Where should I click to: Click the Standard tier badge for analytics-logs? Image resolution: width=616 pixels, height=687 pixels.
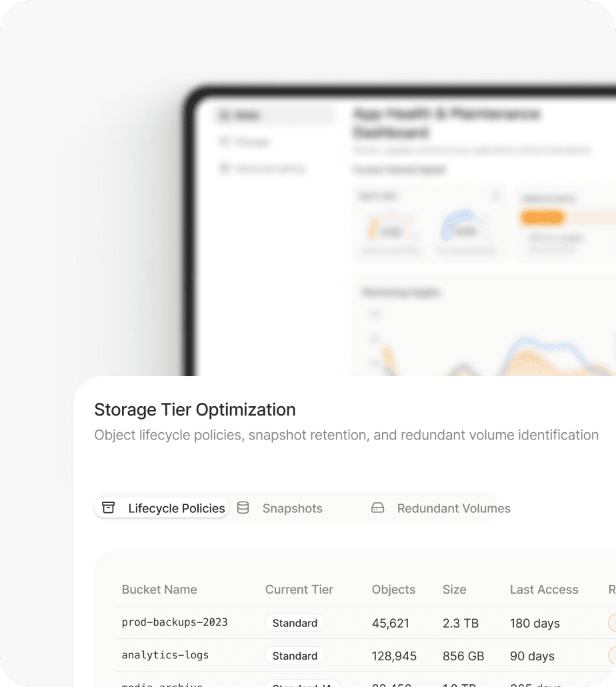pyautogui.click(x=295, y=656)
